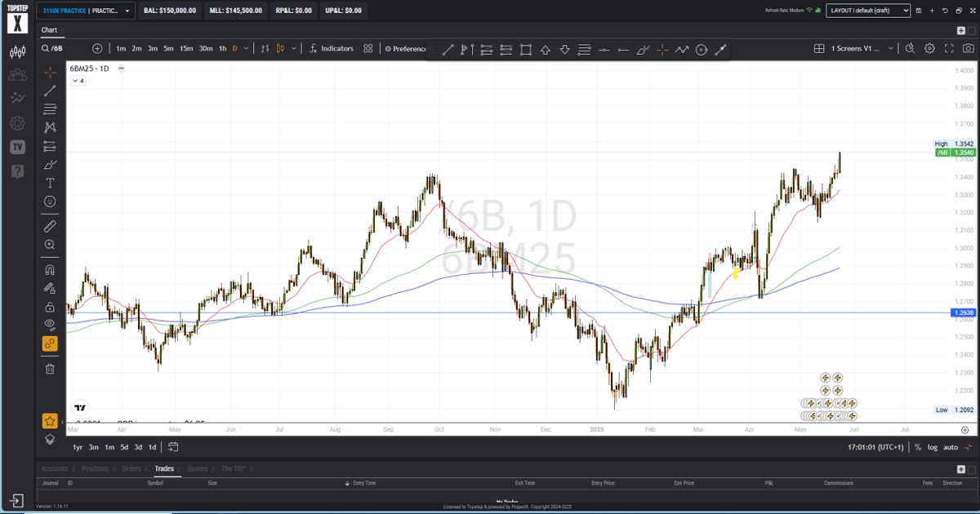Toggle magnet mode in left sidebar
This screenshot has width=980, height=514.
click(50, 269)
